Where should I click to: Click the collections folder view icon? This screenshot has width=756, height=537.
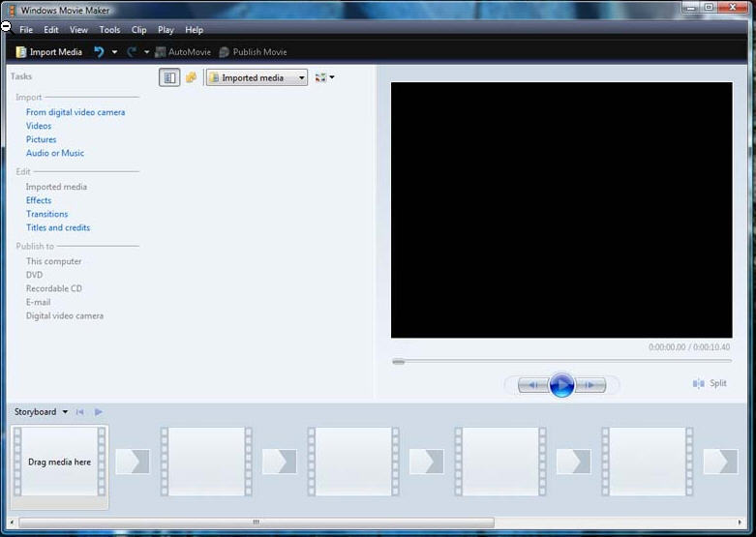192,77
